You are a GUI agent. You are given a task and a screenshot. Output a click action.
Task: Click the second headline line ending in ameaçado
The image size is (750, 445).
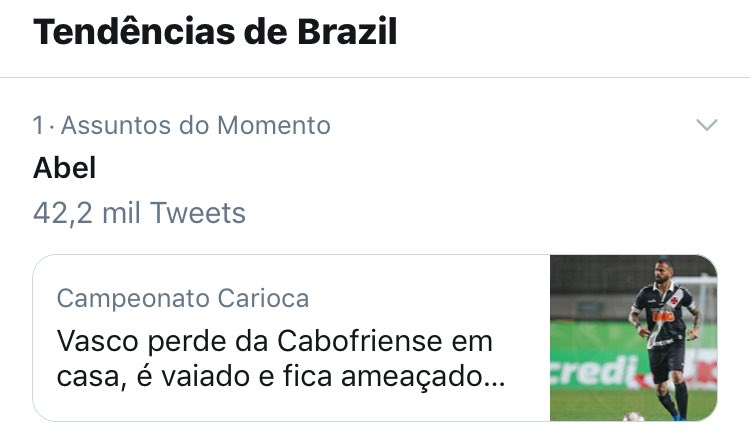[x=280, y=379]
